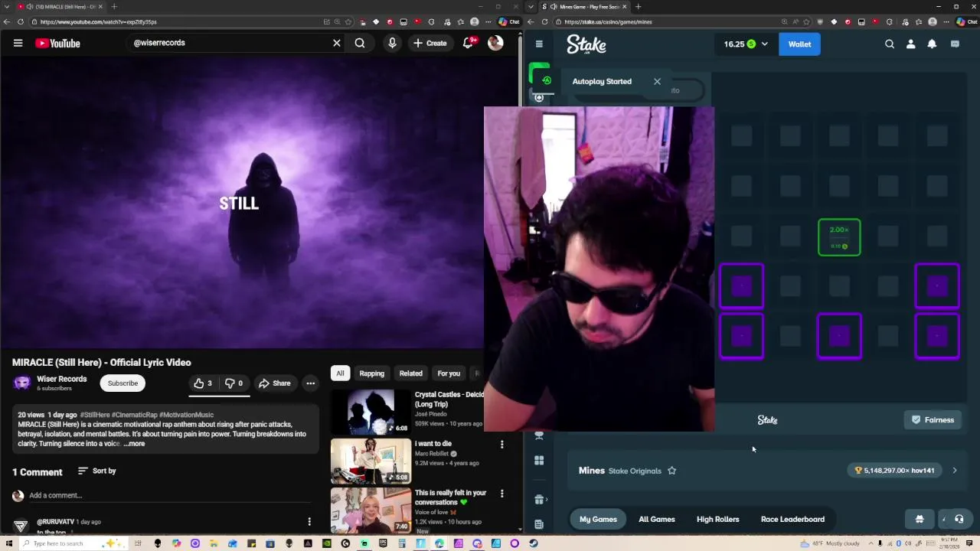This screenshot has height=551, width=980.
Task: Select the Rapping filter chip
Action: [371, 373]
